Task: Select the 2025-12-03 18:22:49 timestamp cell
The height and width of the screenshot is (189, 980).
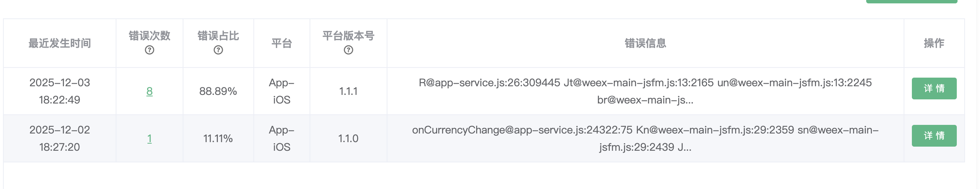Action: pos(60,91)
